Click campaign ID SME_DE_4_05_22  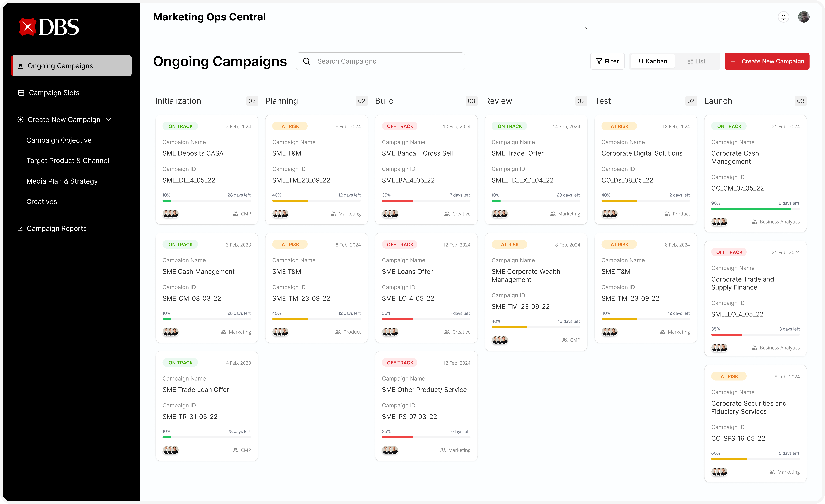[x=189, y=180]
